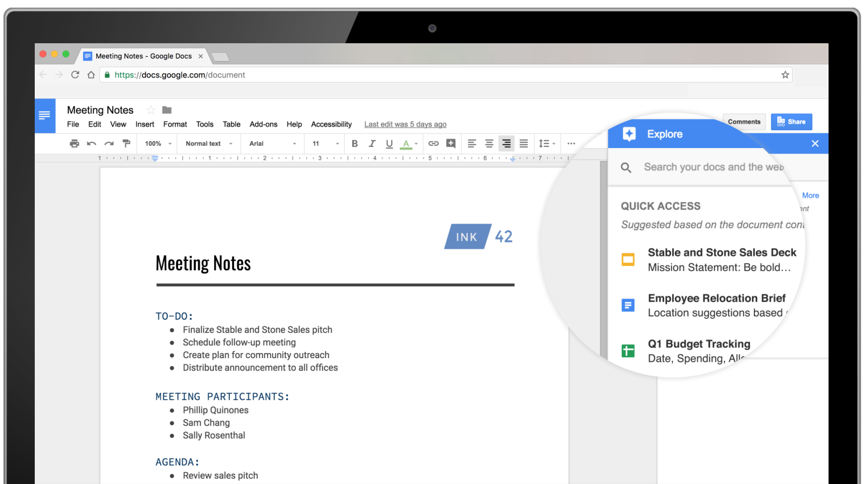Open the 100% zoom dropdown

click(158, 144)
